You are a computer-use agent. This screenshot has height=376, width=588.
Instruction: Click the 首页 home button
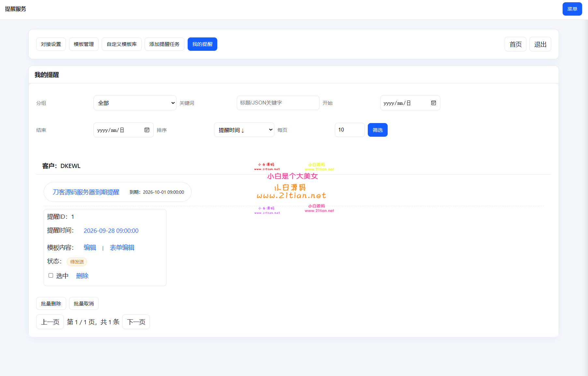click(515, 44)
